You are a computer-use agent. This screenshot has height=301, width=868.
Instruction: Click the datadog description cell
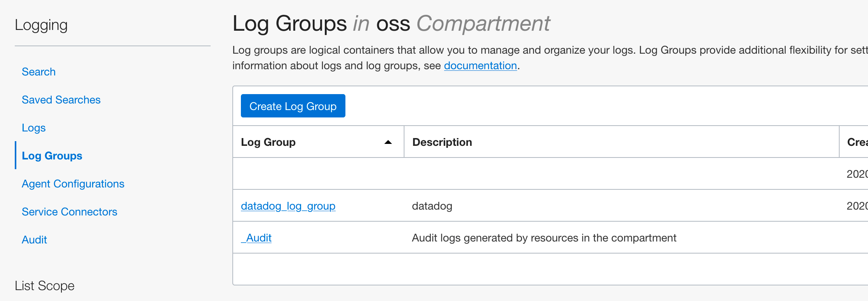(432, 206)
